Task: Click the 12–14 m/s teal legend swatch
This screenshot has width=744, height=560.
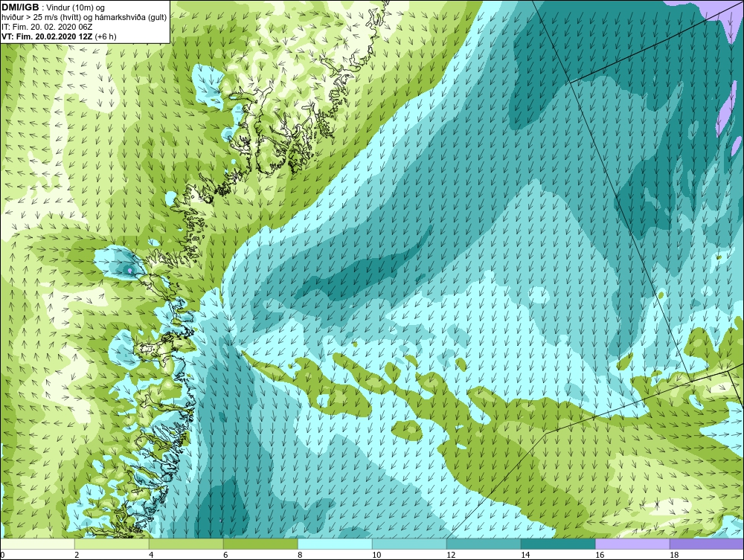Action: 484,544
